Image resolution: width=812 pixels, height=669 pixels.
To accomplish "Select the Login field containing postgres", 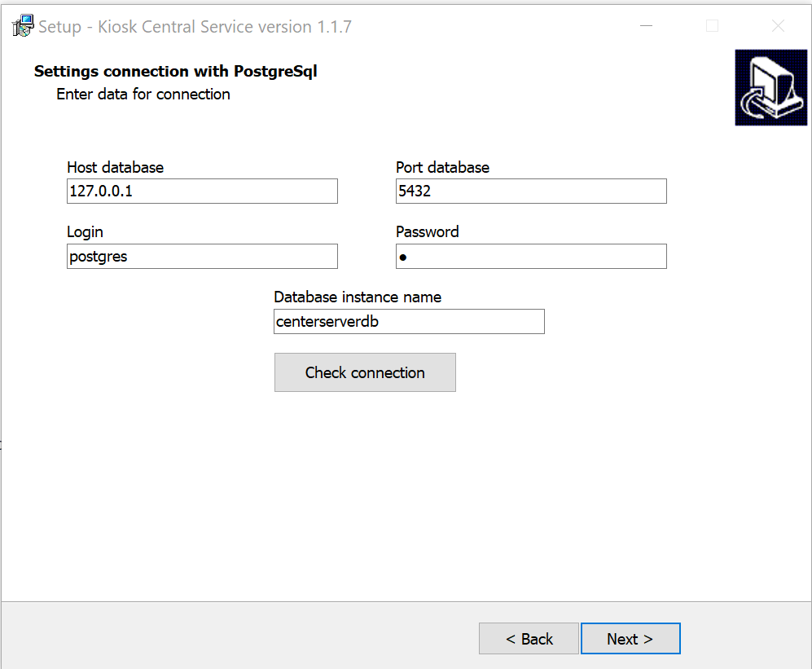I will 202,257.
